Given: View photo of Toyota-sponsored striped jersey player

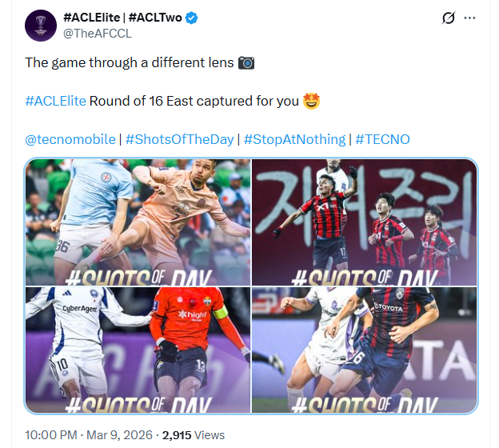Looking at the screenshot, I should point(365,350).
